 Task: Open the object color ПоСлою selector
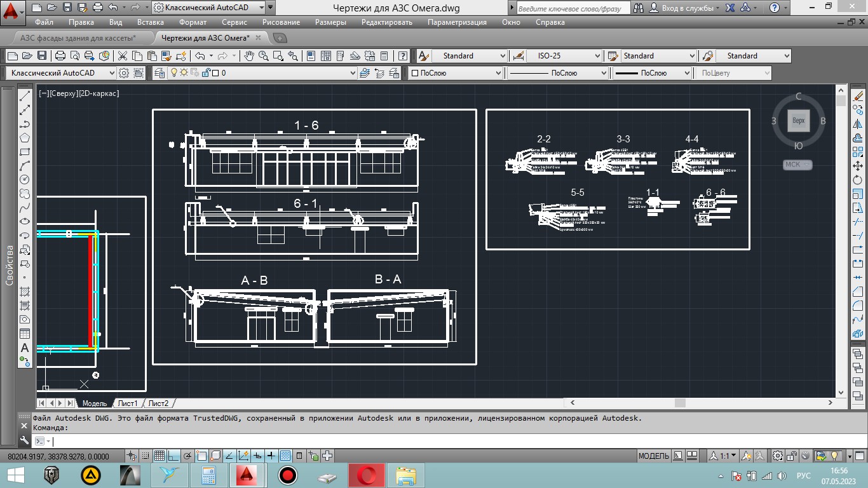[456, 73]
